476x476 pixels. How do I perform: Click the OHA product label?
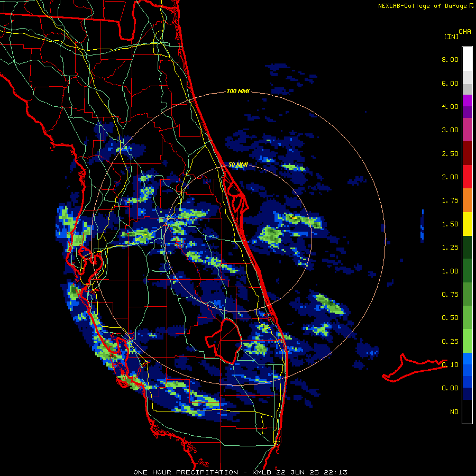[x=465, y=32]
